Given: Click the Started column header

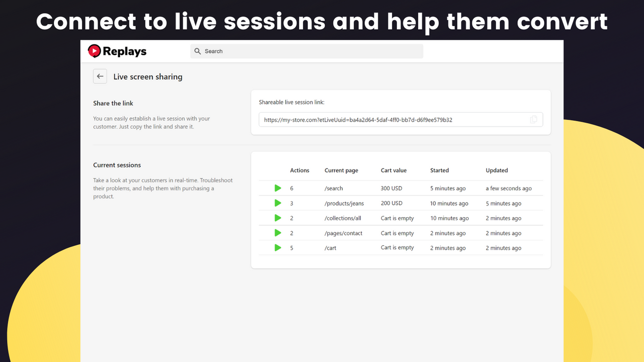Looking at the screenshot, I should pyautogui.click(x=439, y=170).
